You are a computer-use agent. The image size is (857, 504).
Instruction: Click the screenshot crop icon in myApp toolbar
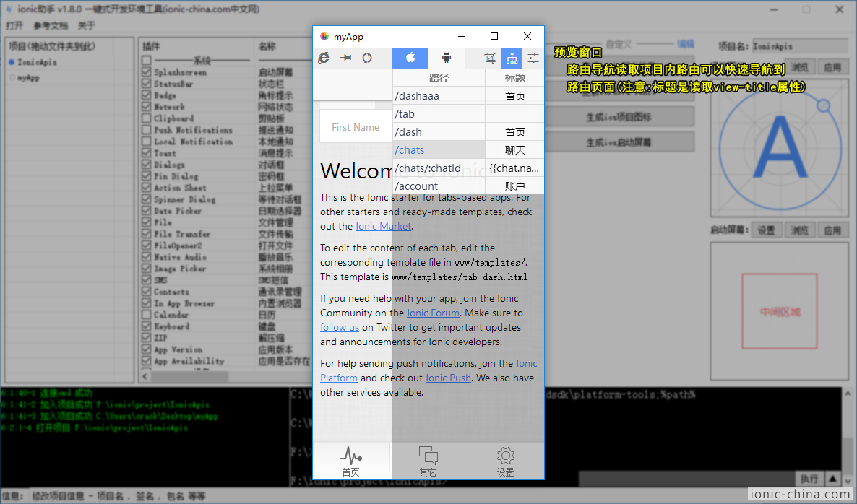coord(490,58)
